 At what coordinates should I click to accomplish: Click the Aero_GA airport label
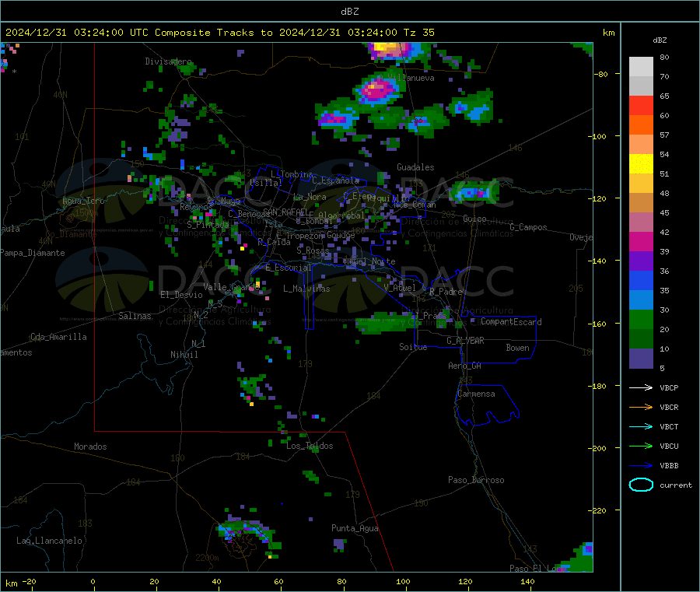click(x=464, y=366)
